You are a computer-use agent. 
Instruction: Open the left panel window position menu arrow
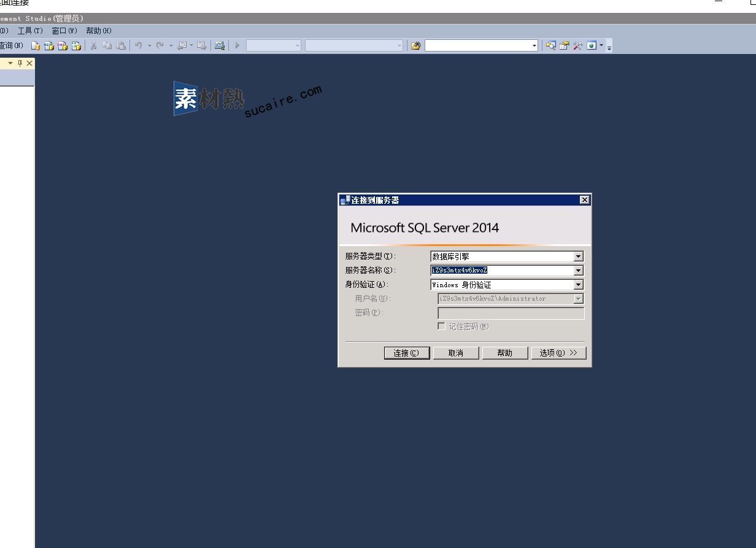10,63
